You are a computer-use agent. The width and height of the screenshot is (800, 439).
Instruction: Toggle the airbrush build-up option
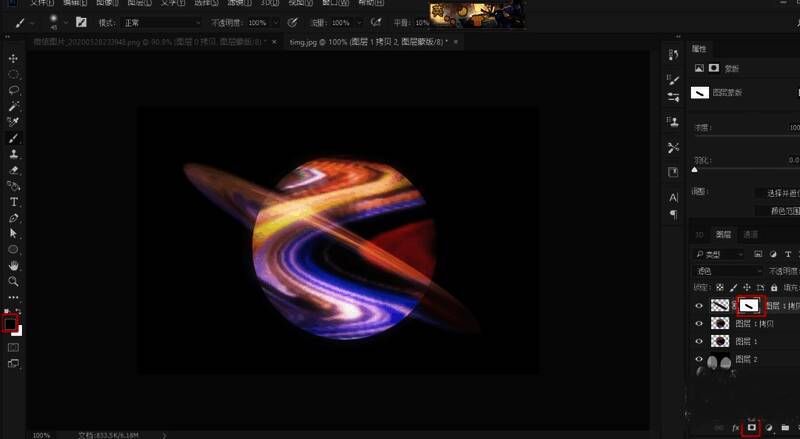(x=376, y=22)
